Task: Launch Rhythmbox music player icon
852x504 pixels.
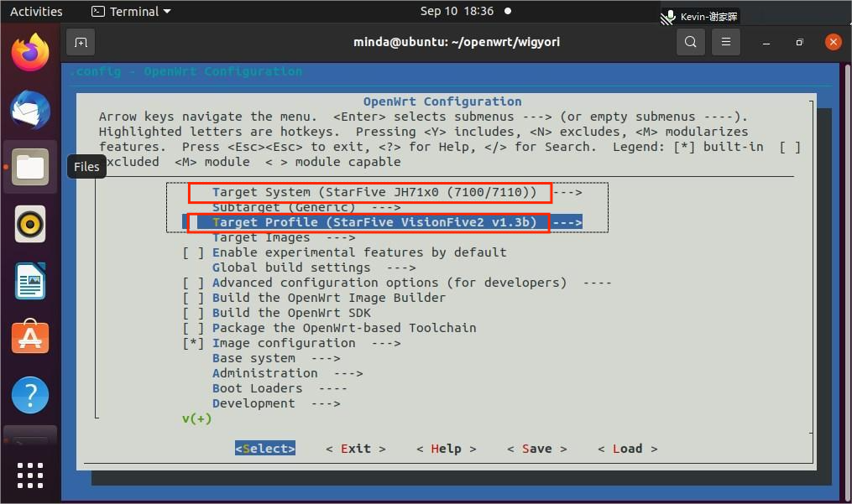Action: 30,224
